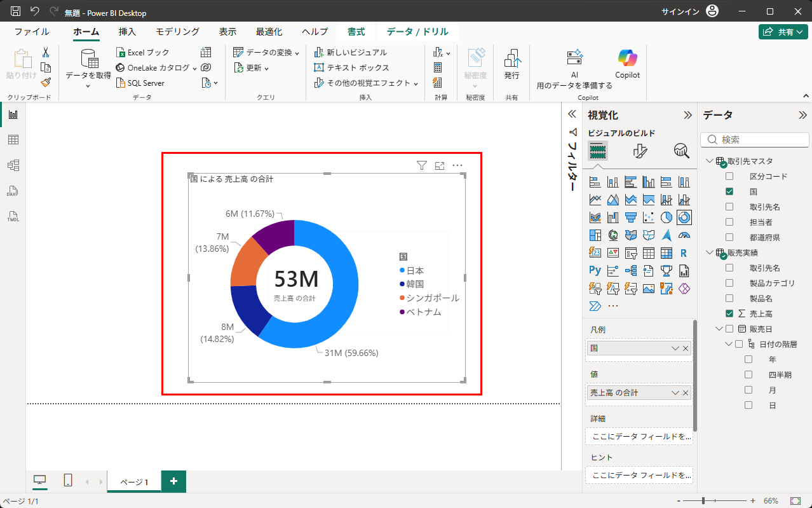Screen dimensions: 812x508
Task: Pick the funnel chart visual
Action: [x=630, y=217]
